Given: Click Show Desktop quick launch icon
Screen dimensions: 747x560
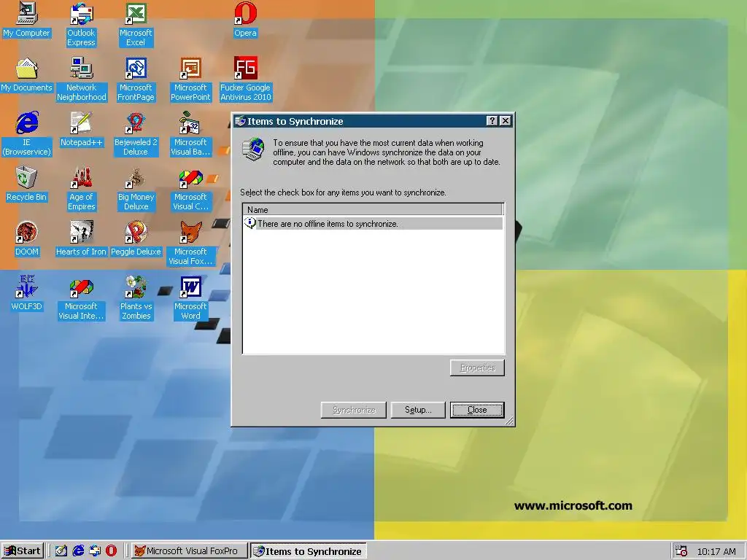Looking at the screenshot, I should pos(61,551).
